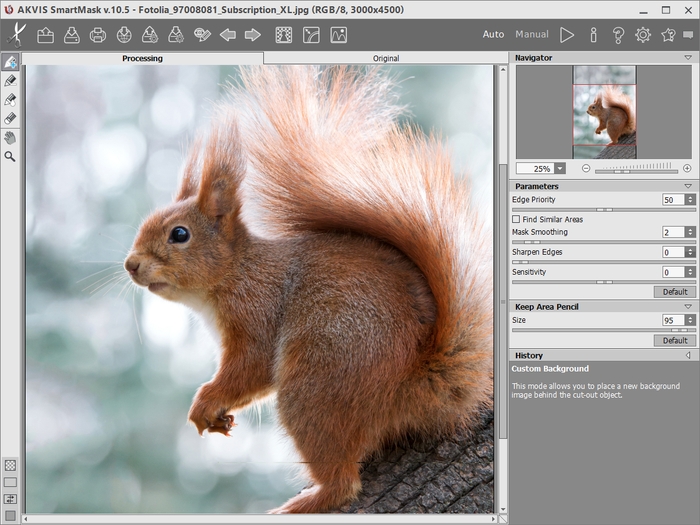Select the Keep Area Pencil tool
The width and height of the screenshot is (700, 525).
10,62
